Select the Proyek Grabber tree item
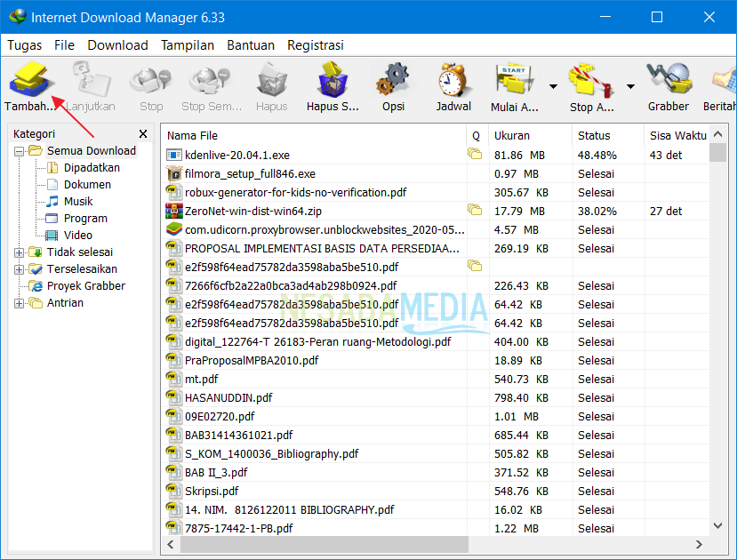Image resolution: width=737 pixels, height=560 pixels. pyautogui.click(x=86, y=286)
